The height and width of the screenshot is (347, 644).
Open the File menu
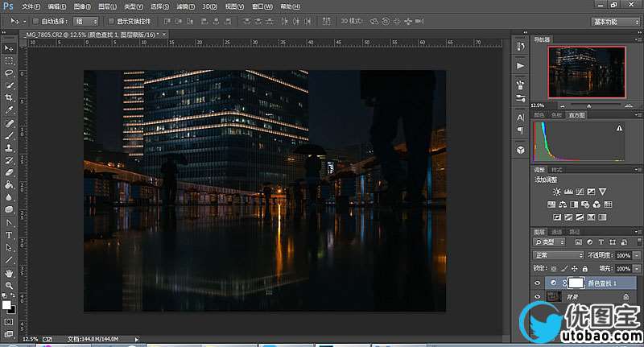click(x=31, y=6)
